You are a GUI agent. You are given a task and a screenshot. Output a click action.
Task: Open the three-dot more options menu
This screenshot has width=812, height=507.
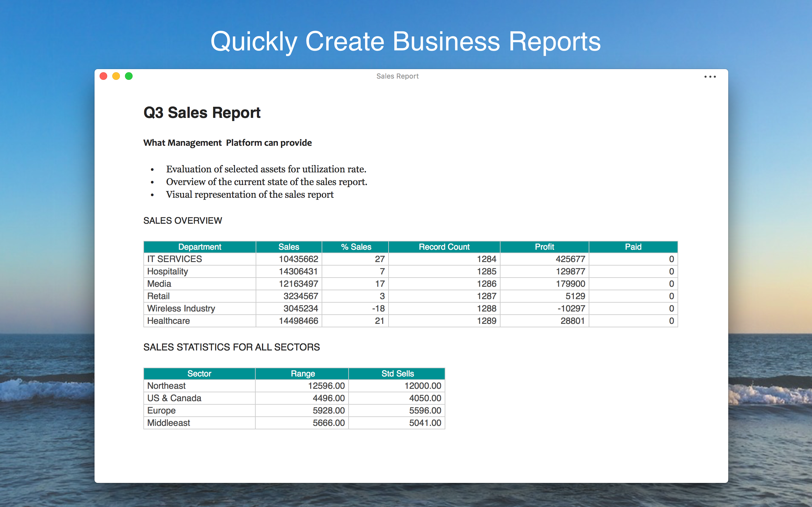tap(710, 77)
